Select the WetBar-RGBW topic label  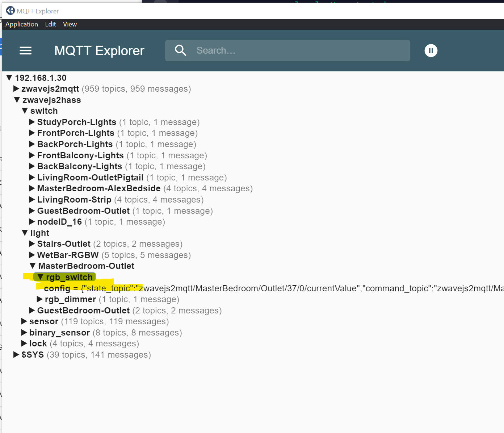coord(68,255)
